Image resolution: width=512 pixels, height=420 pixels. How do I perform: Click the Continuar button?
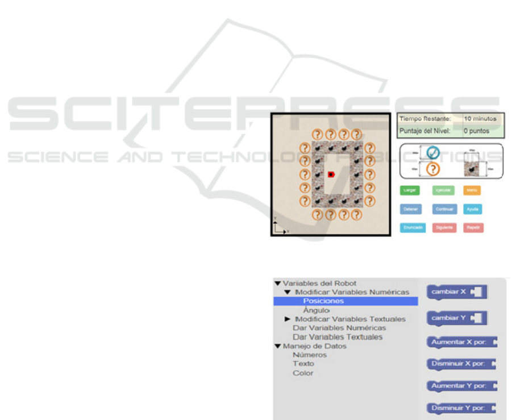(x=444, y=209)
